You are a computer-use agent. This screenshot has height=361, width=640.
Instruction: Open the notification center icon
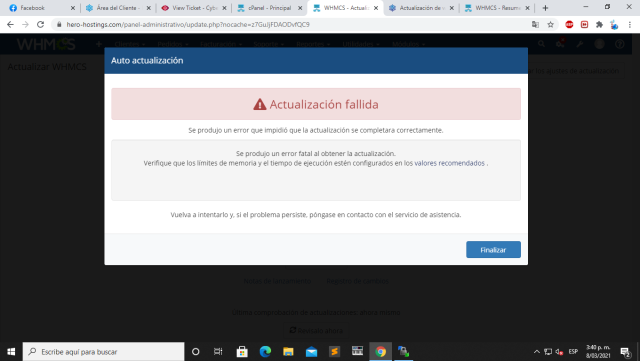625,352
